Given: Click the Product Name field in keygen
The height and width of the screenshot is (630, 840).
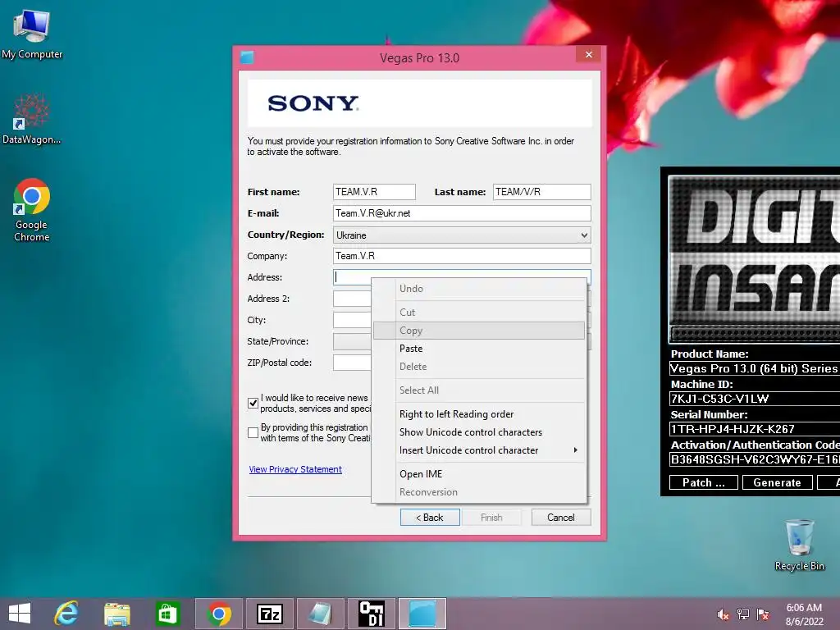Looking at the screenshot, I should coord(755,368).
